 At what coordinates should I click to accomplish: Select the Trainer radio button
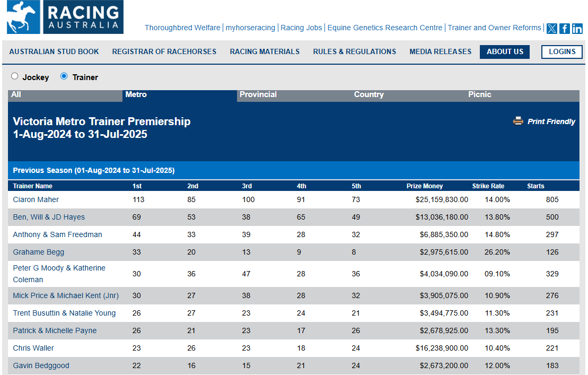[64, 76]
